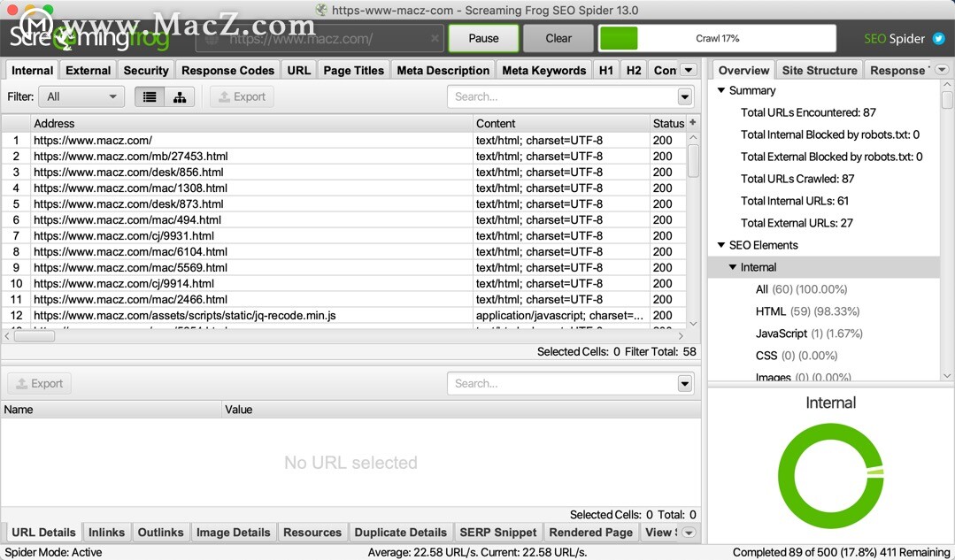Screen dimensions: 955x560
Task: Open the Duplicate Details tab
Action: (x=400, y=532)
